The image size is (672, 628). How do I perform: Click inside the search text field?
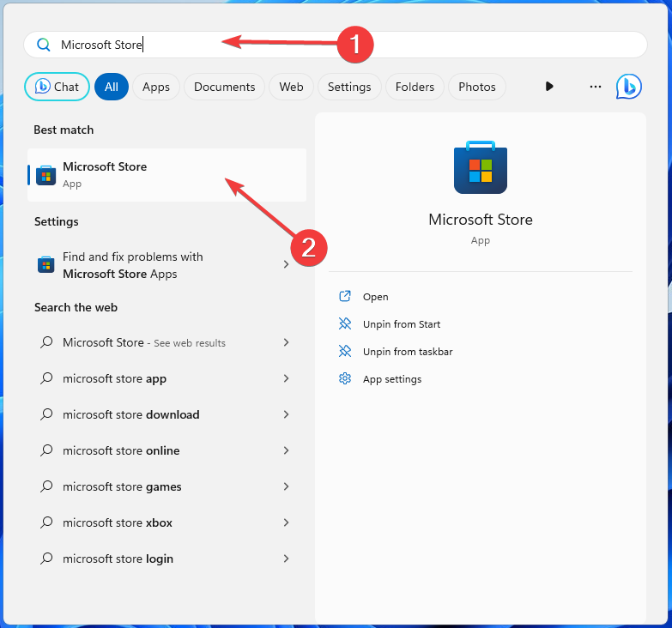pyautogui.click(x=343, y=45)
